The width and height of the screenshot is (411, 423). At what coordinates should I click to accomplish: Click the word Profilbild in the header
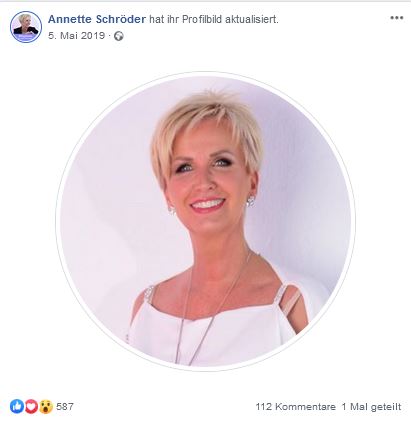point(202,19)
